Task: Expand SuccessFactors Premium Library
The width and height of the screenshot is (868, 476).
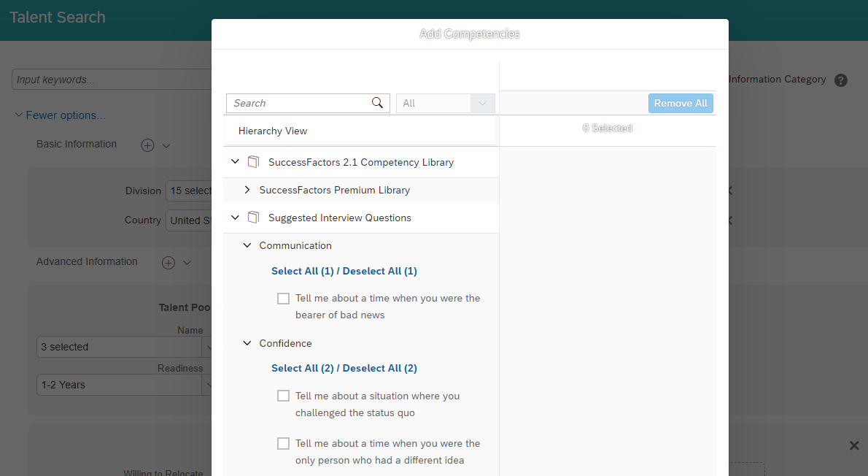Action: [x=247, y=190]
